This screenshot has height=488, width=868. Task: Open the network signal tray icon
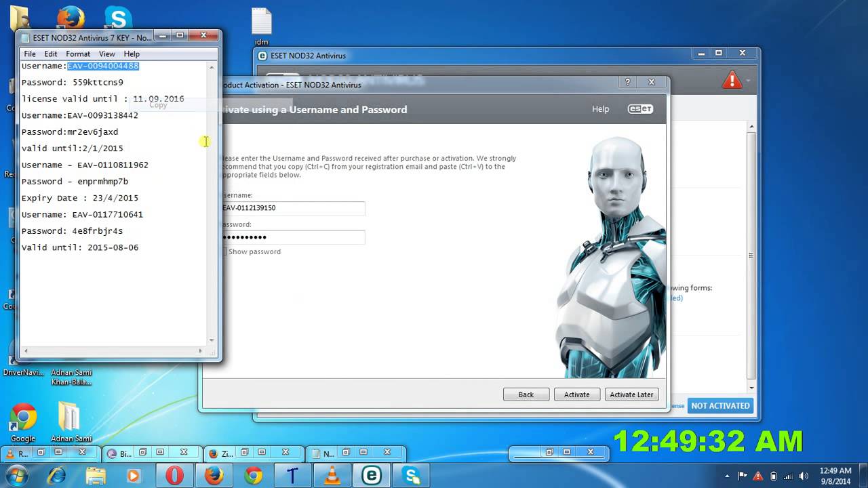(789, 476)
